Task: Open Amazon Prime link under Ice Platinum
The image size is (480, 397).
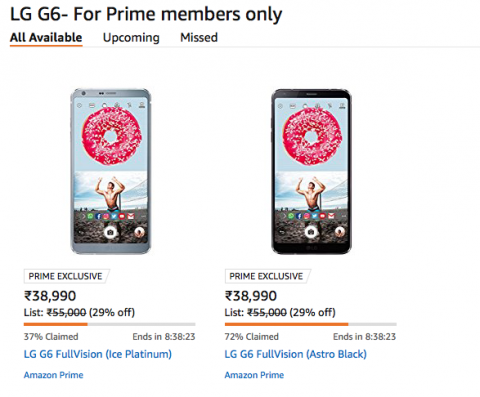Action: click(53, 375)
